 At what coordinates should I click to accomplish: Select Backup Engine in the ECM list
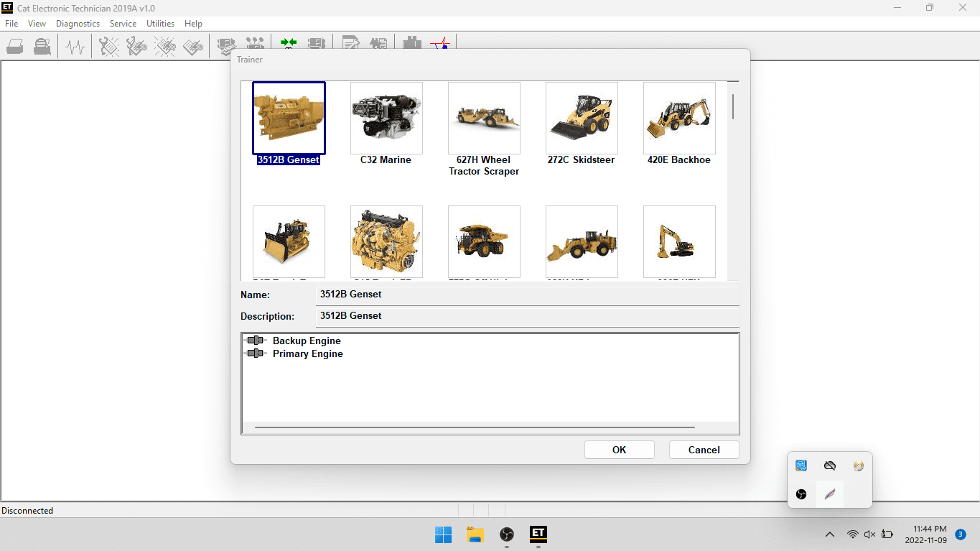pyautogui.click(x=307, y=341)
